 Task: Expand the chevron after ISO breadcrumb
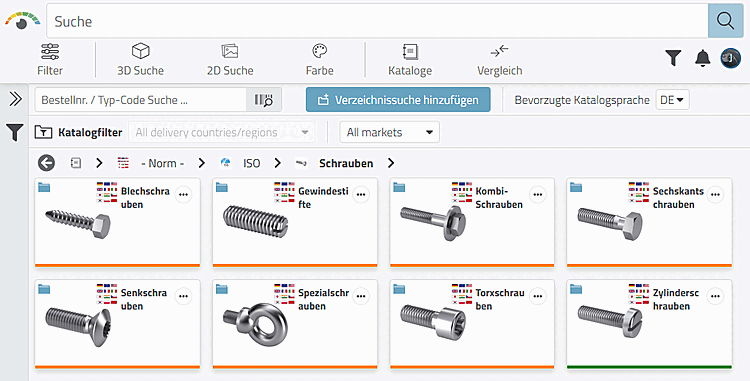(277, 163)
